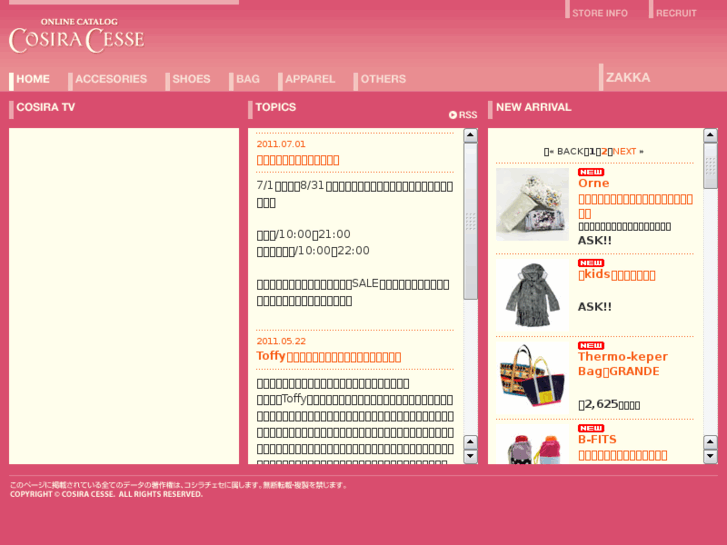Open the Thermo-keper bag thumbnail
This screenshot has height=545, width=727.
click(x=532, y=378)
